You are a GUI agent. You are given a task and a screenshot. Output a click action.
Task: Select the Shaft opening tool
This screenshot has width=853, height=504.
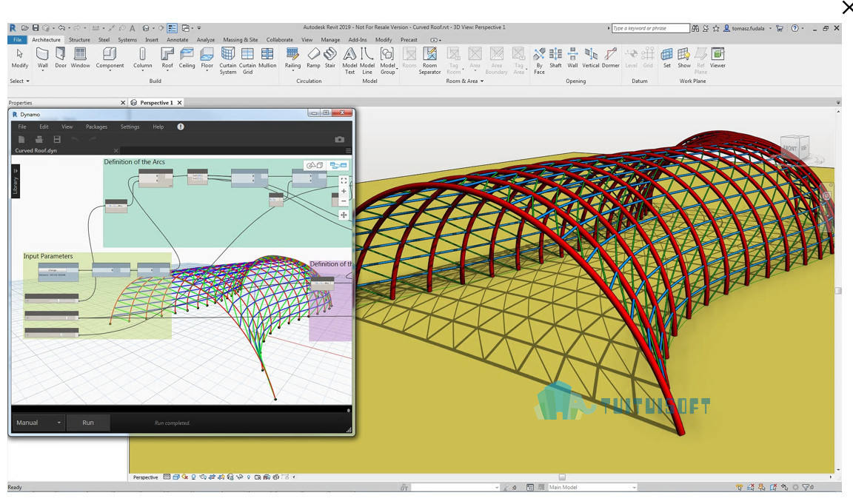[x=555, y=58]
